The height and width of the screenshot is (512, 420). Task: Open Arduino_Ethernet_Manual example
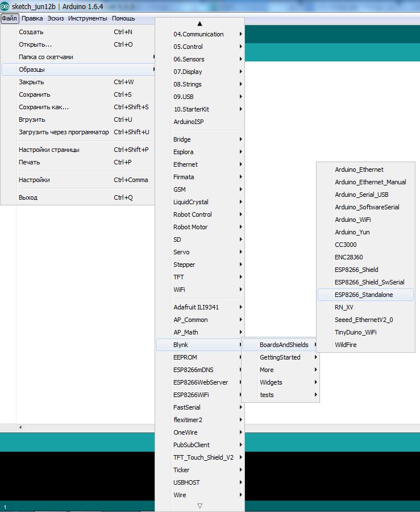click(x=365, y=182)
